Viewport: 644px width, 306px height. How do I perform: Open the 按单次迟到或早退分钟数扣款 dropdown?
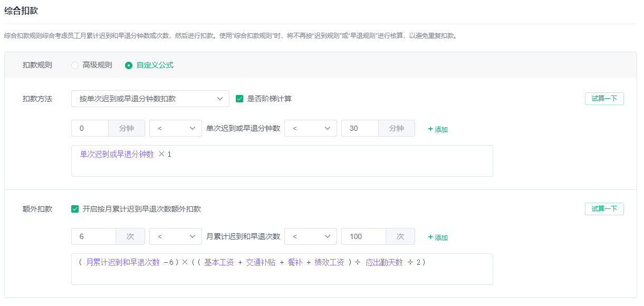click(150, 99)
